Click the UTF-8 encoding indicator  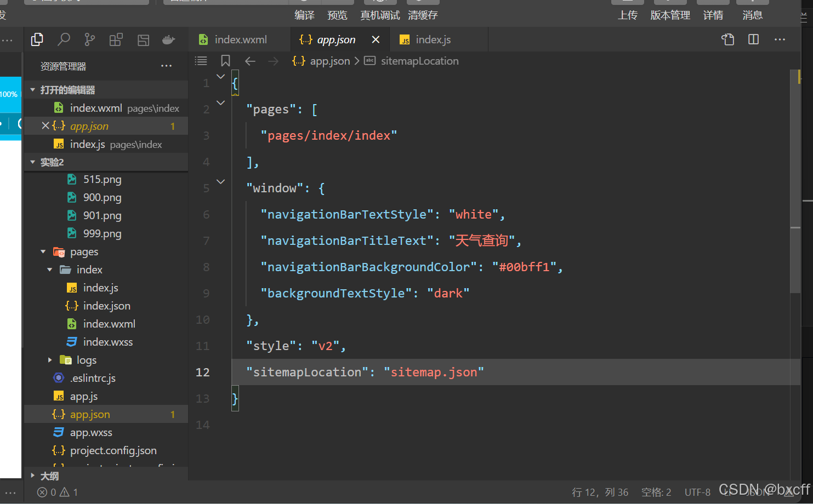click(x=697, y=492)
